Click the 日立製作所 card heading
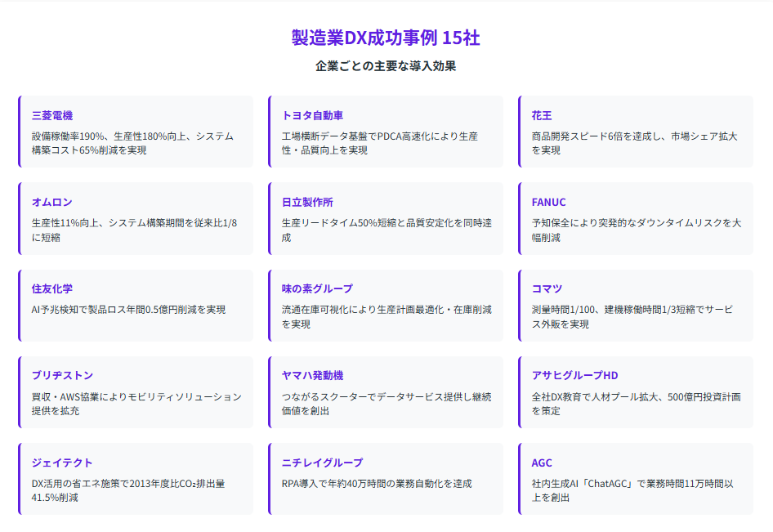 [x=307, y=202]
